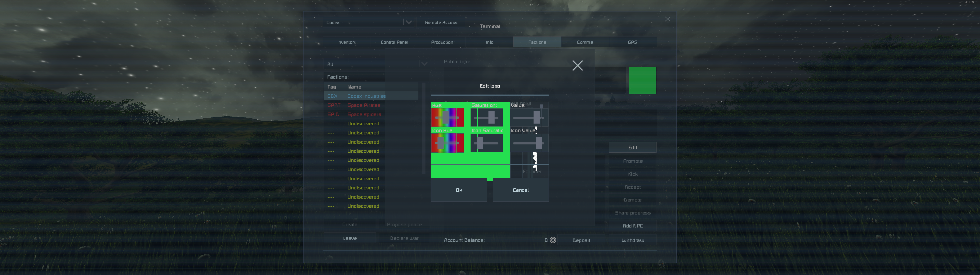Close the terminal window with X
The width and height of the screenshot is (980, 275).
point(667,19)
